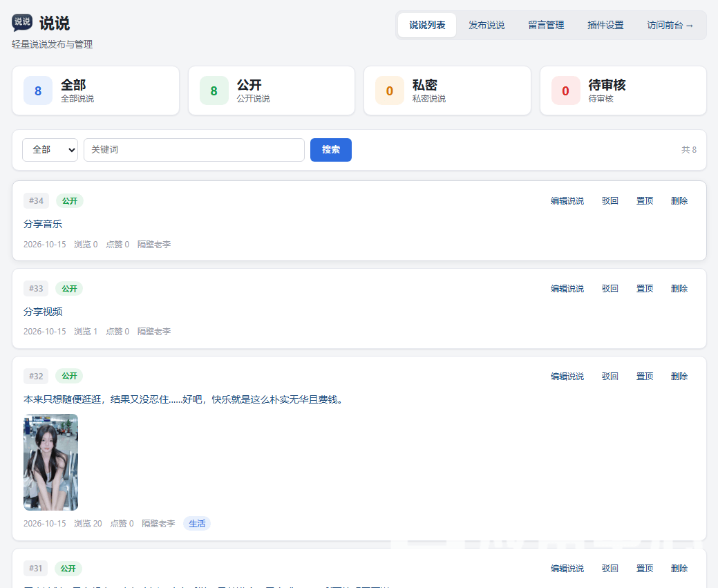This screenshot has width=718, height=588.
Task: Open the 全部 status filter dropdown
Action: pos(50,150)
